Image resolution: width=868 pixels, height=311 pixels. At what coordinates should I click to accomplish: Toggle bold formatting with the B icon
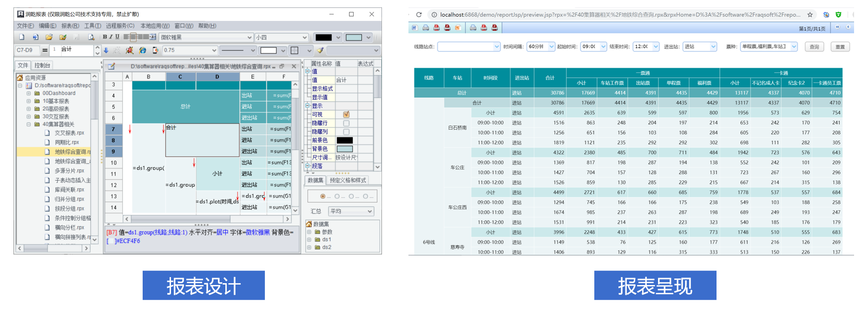(105, 37)
